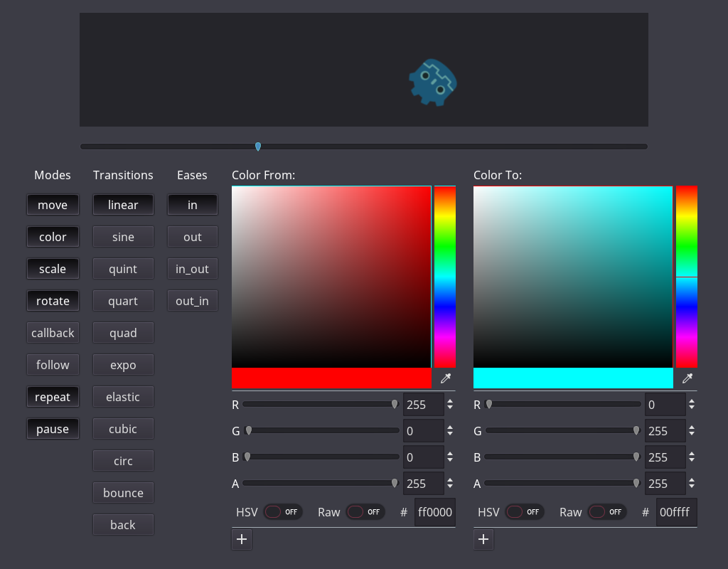Click the Color To G value field

[665, 431]
